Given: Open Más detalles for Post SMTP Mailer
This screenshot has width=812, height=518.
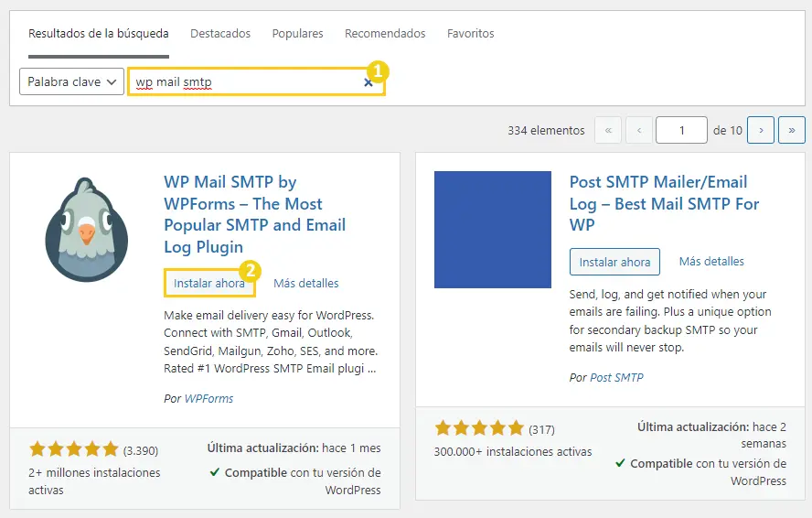Looking at the screenshot, I should pyautogui.click(x=711, y=262).
